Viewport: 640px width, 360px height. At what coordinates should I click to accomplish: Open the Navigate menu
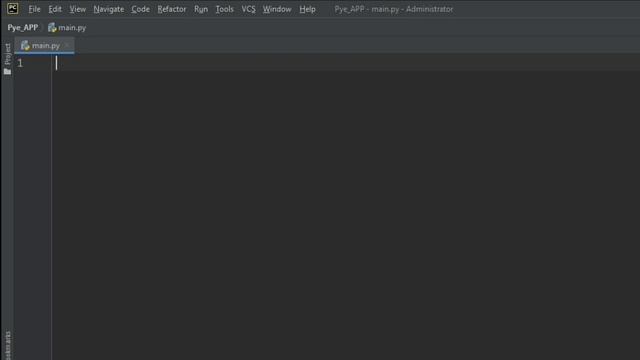click(x=109, y=9)
